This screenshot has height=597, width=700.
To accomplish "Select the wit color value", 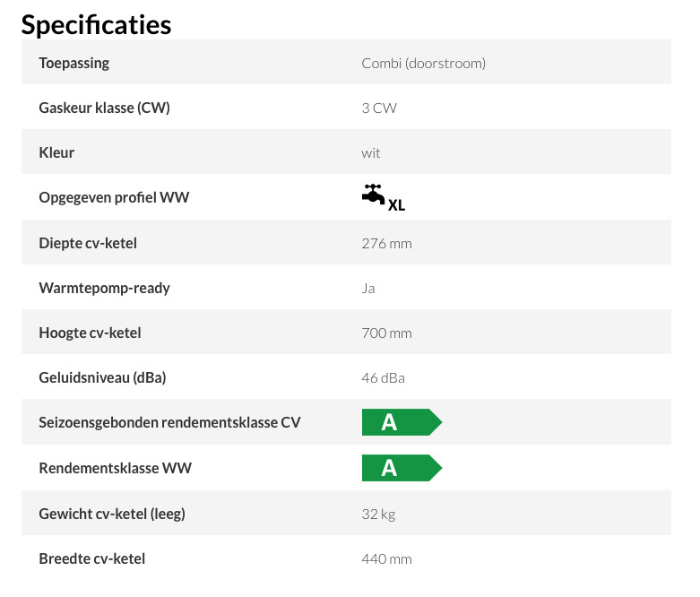I will (x=370, y=153).
